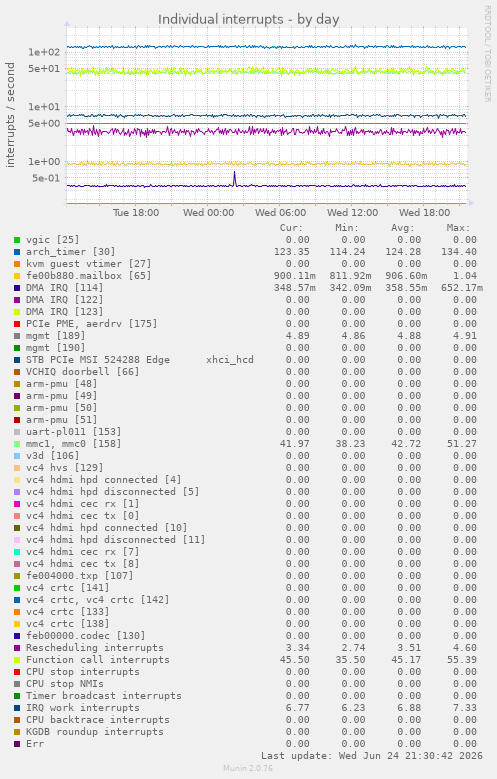
Task: Click the 'Tue 18:00' x-axis label
Action: 136,213
